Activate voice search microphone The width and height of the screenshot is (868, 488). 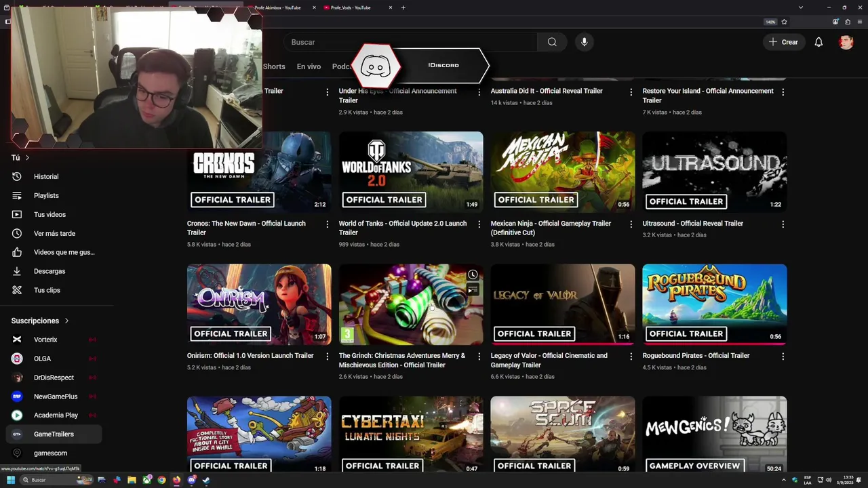tap(585, 42)
